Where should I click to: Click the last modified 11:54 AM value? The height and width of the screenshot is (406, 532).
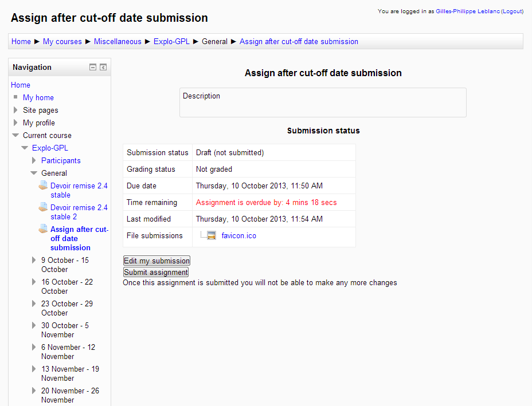pyautogui.click(x=259, y=219)
